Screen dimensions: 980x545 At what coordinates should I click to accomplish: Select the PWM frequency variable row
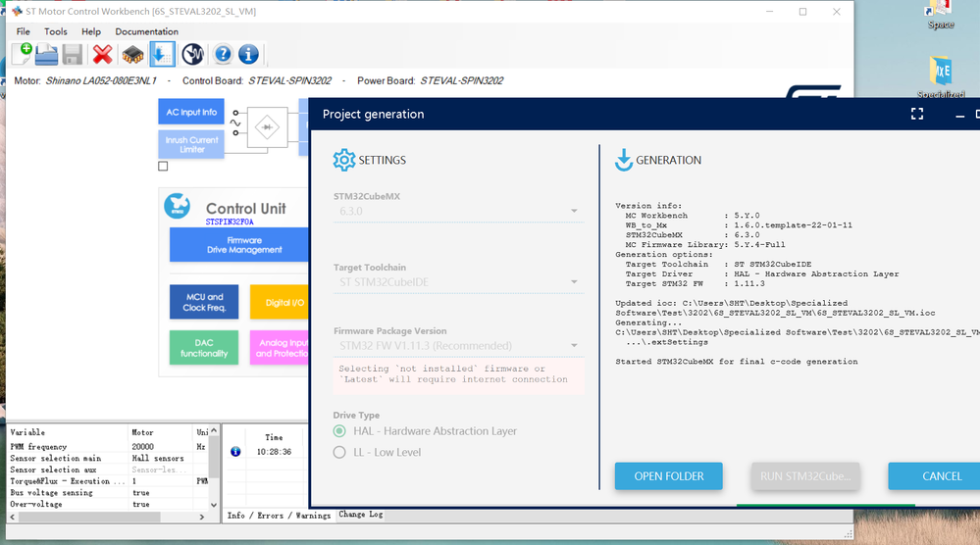click(x=108, y=447)
